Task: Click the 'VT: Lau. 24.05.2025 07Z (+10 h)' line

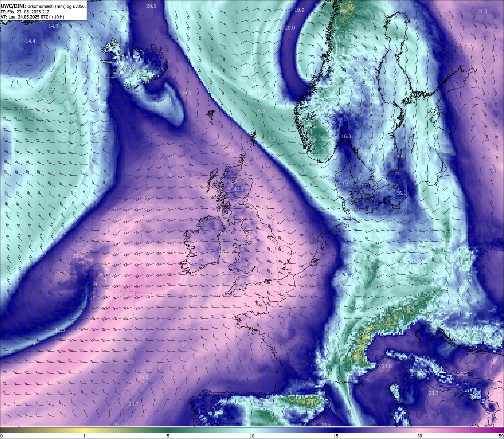Action: point(32,17)
